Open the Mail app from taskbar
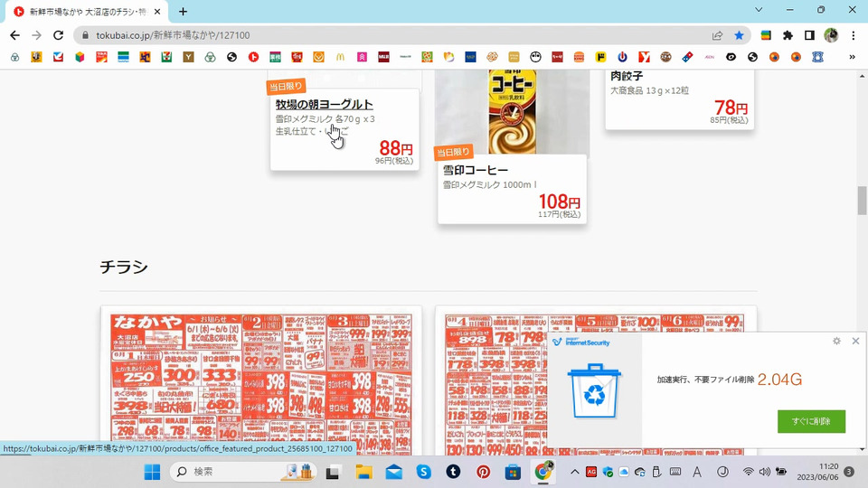 click(x=393, y=472)
